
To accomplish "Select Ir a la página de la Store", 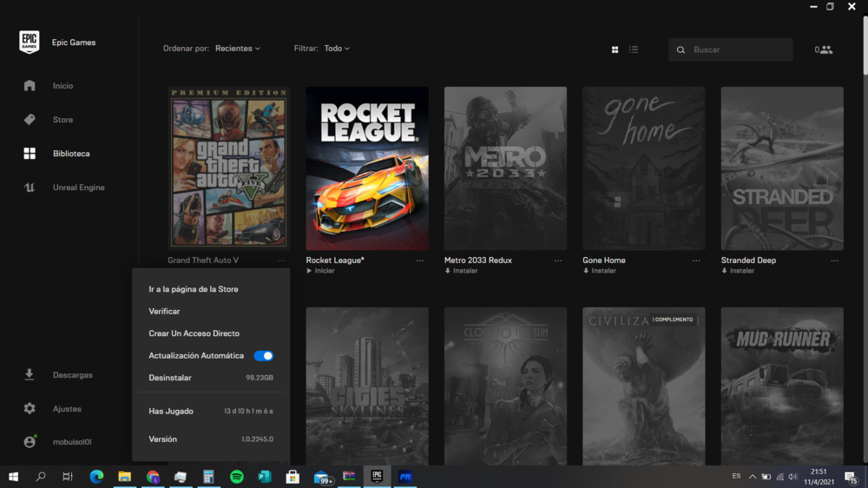I will (x=194, y=289).
